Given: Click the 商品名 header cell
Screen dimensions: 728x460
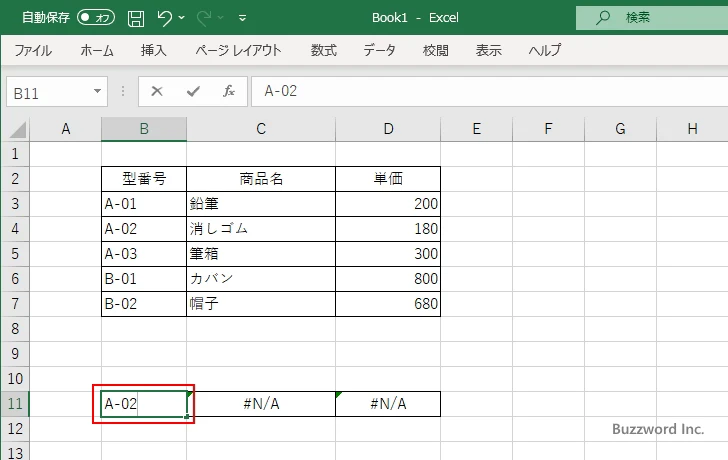Looking at the screenshot, I should [x=261, y=179].
